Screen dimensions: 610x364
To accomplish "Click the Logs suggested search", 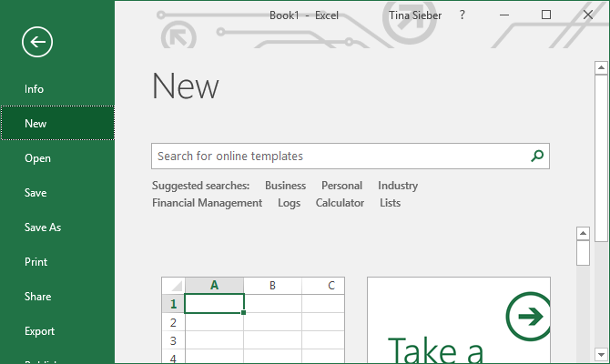I will pyautogui.click(x=289, y=203).
